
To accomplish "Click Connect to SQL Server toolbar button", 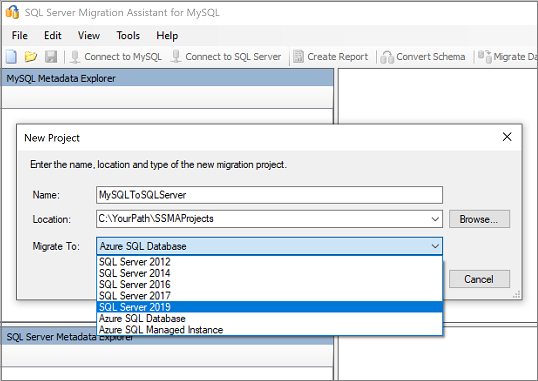I will pos(226,57).
